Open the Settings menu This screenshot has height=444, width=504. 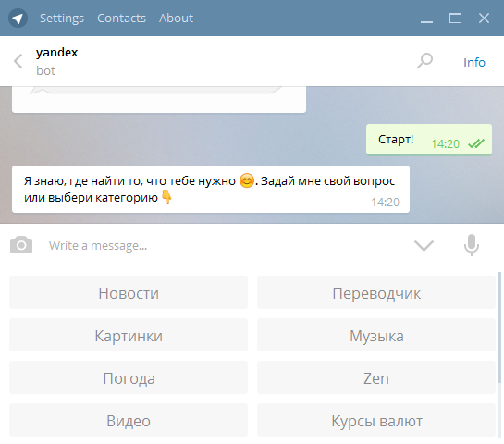pos(62,18)
